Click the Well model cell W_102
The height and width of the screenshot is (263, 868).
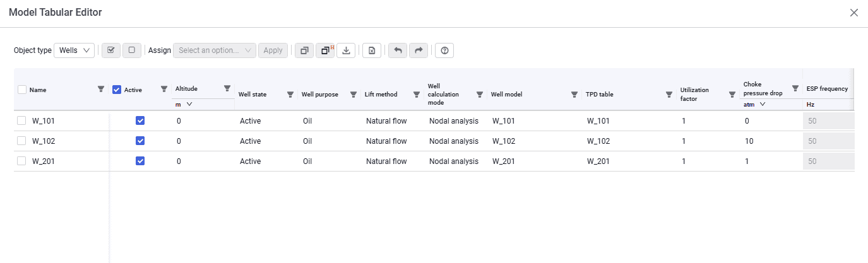coord(535,141)
